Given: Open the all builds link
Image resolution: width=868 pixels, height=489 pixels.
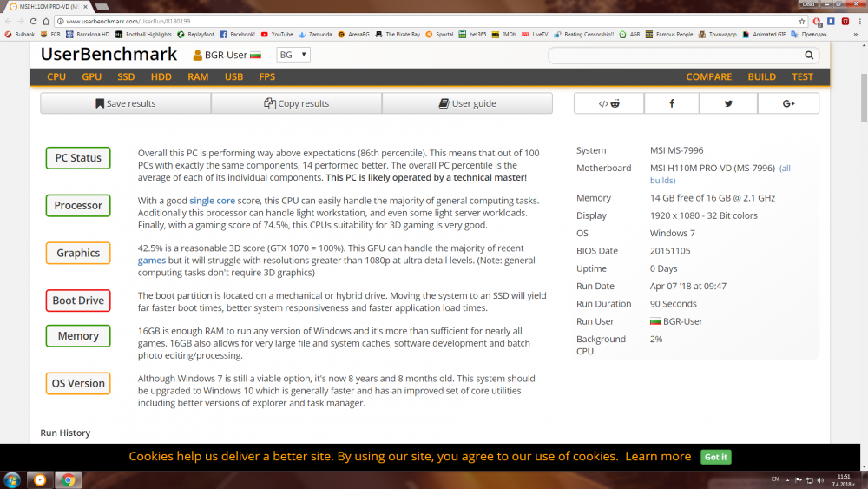Looking at the screenshot, I should pos(720,174).
